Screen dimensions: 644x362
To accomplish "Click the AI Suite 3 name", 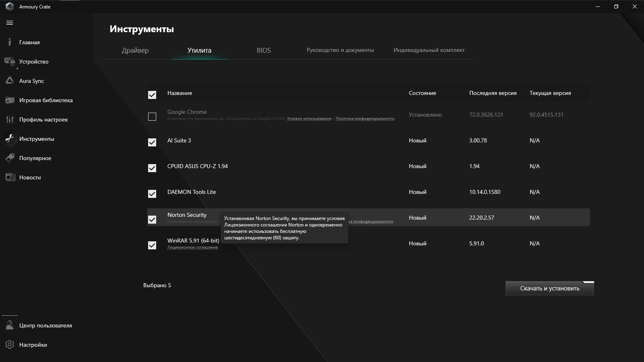I will pos(179,140).
